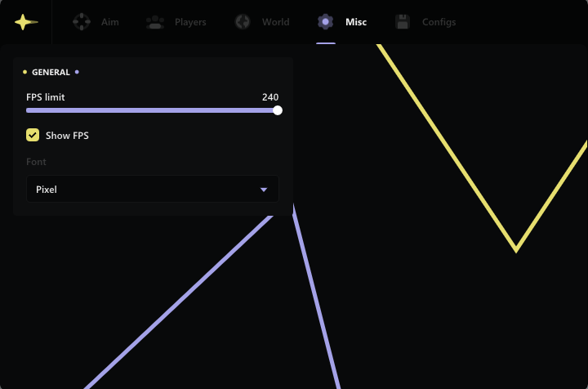Click the FPS limit slider handle
This screenshot has height=389, width=588.
click(x=278, y=110)
